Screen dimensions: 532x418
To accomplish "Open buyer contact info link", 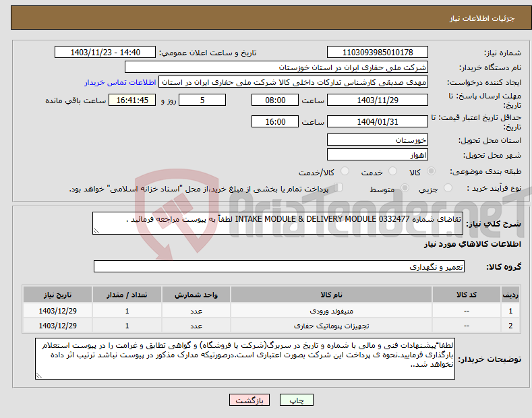I will click(x=120, y=82).
